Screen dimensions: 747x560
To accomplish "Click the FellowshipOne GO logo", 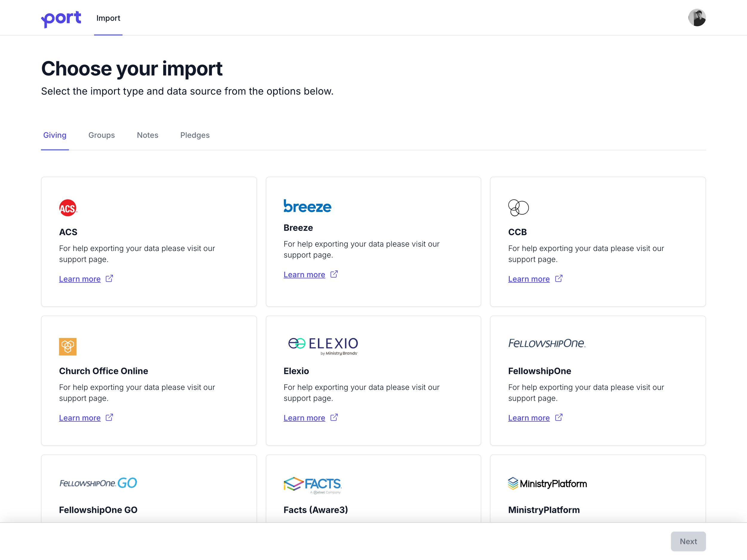I will [98, 483].
